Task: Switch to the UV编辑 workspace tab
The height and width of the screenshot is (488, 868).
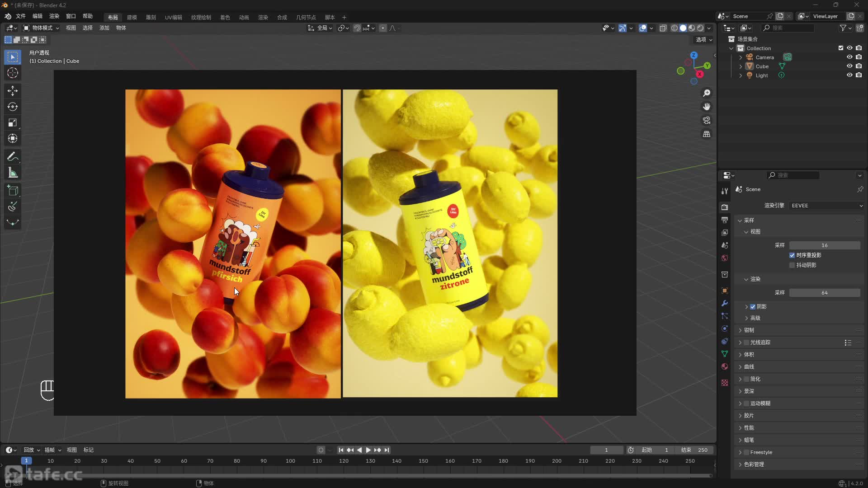Action: 174,18
